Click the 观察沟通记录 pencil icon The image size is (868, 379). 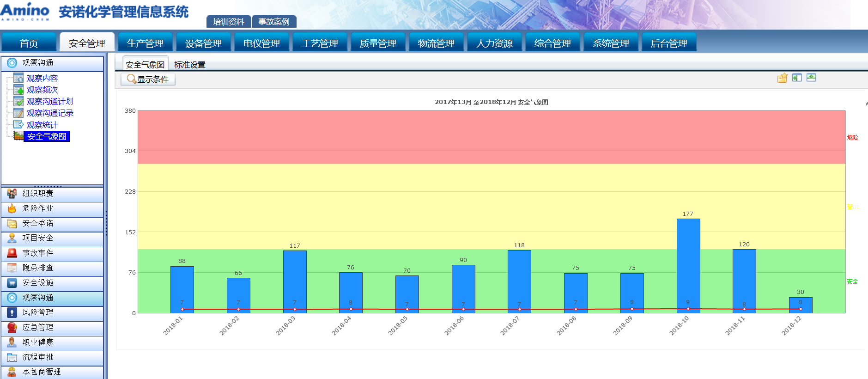pos(18,113)
